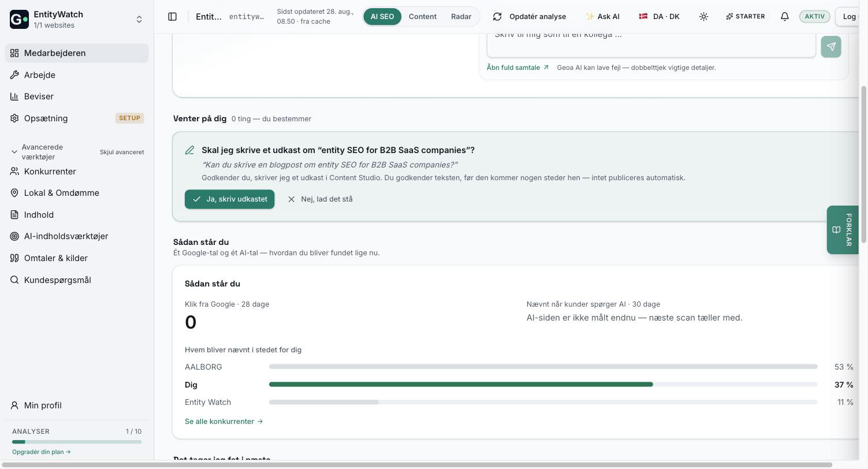
Task: Click the STARTER plan badge
Action: point(746,17)
